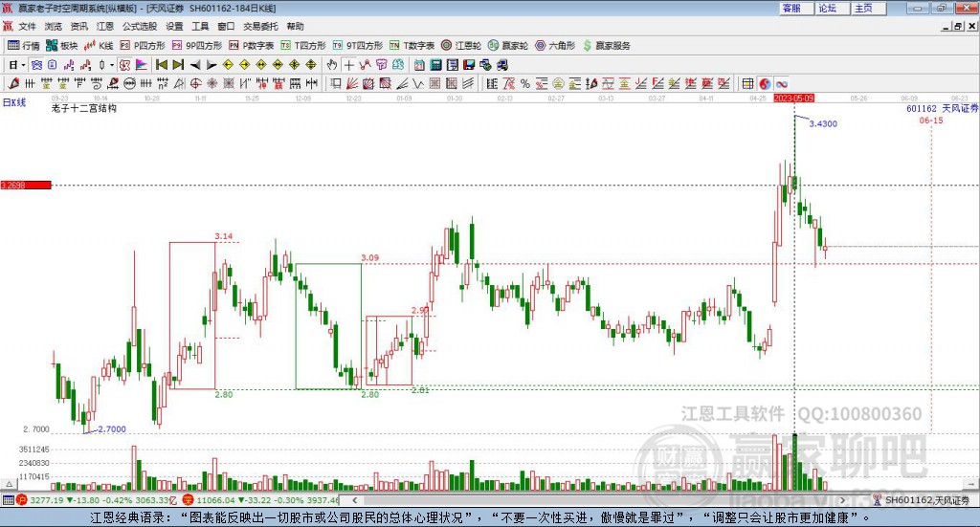Select the crosshair cursor tool
The height and width of the screenshot is (527, 980).
tap(348, 65)
